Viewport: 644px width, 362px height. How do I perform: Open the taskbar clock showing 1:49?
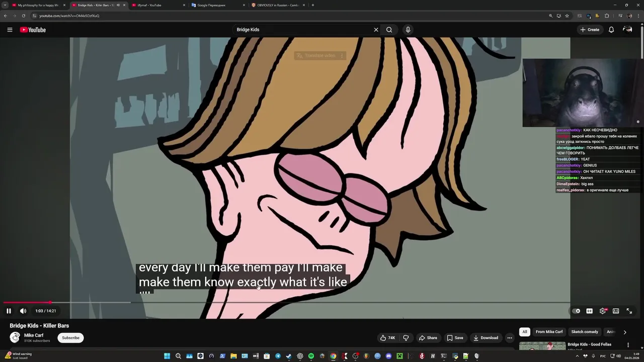632,356
